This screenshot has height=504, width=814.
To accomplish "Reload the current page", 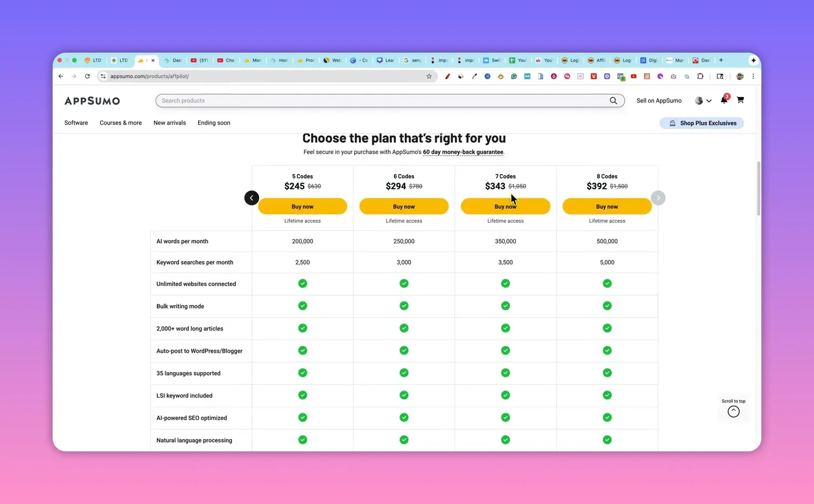I will coord(87,76).
